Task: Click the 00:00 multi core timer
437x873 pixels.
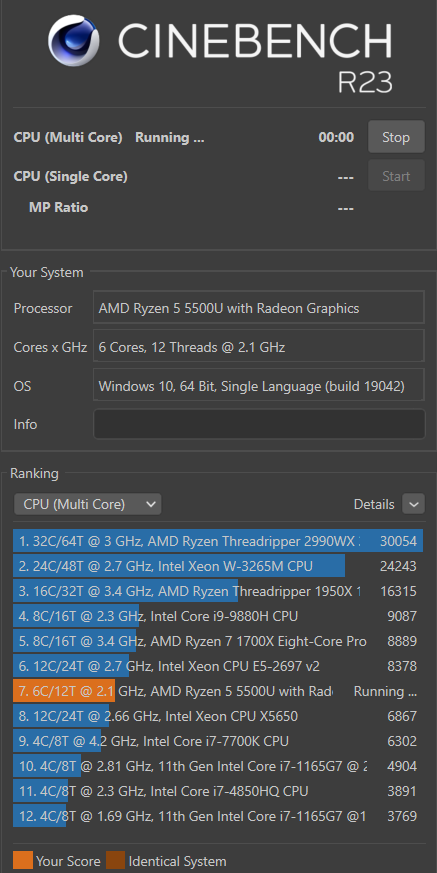Action: [336, 138]
